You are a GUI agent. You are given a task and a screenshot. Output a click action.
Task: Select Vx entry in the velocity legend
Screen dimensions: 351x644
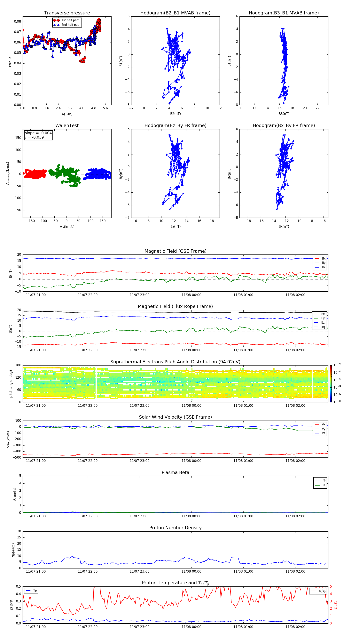[x=320, y=424]
